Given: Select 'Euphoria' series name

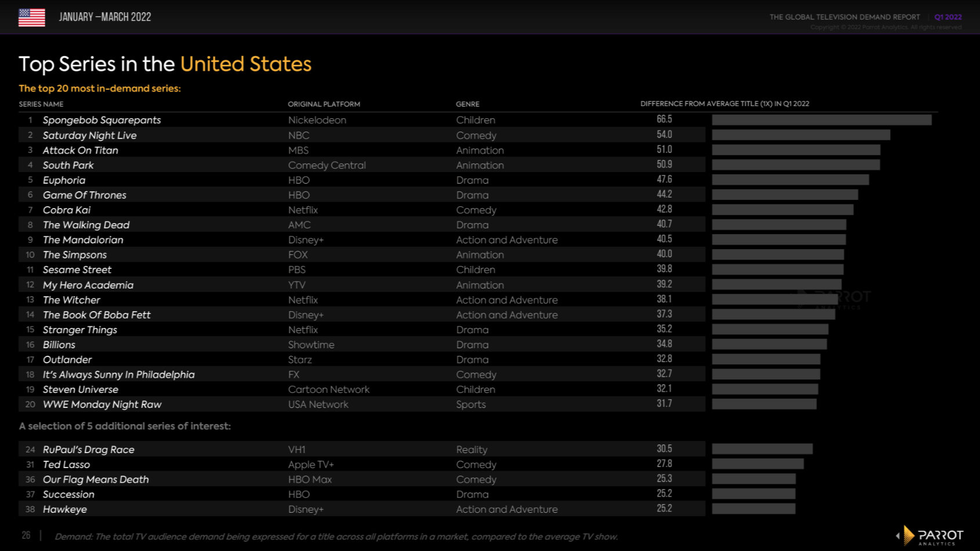Looking at the screenshot, I should (x=64, y=180).
